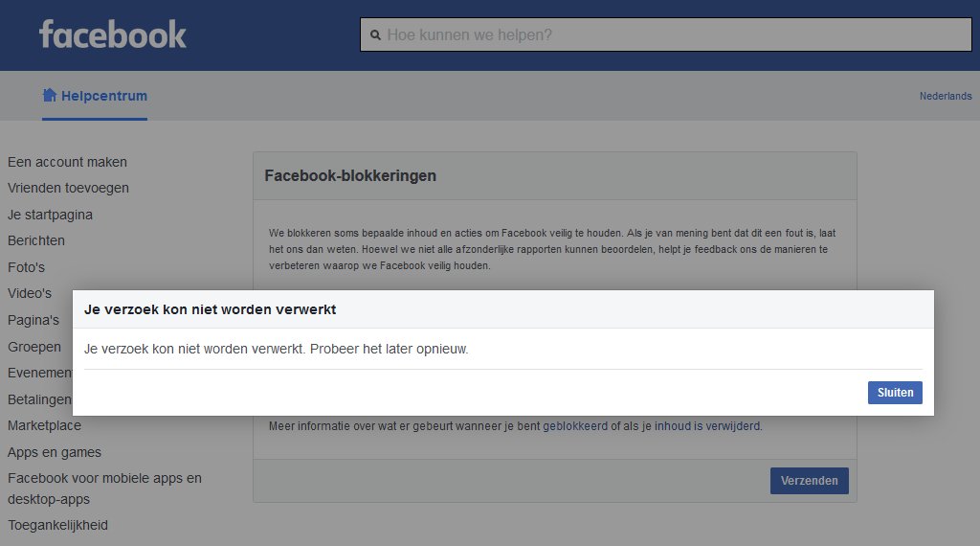
Task: Open the Pagina's help topic
Action: 33,320
